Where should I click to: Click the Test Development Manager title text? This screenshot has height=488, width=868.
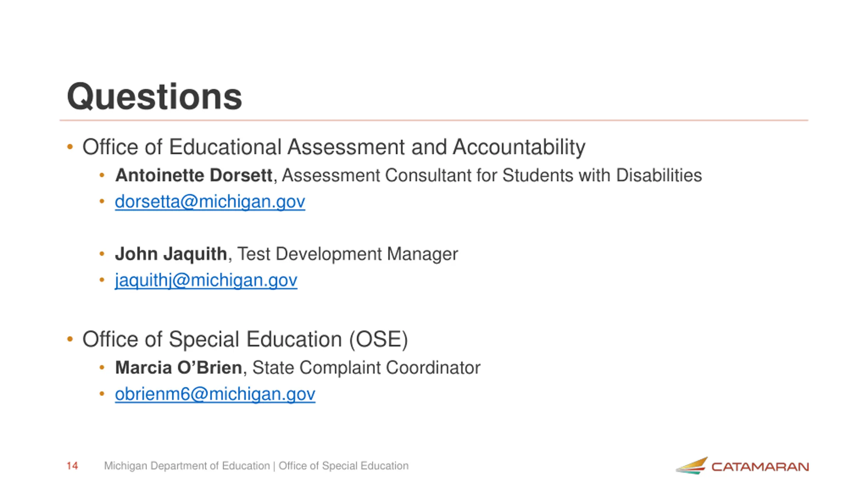click(348, 254)
